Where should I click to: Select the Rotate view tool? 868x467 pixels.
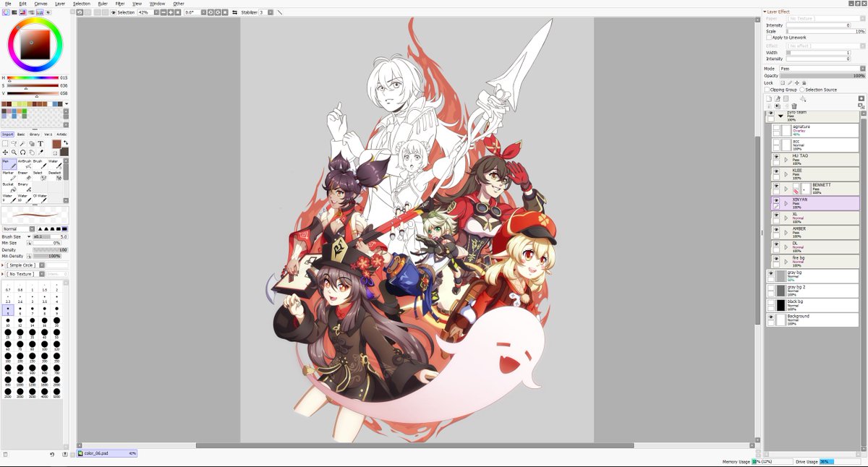(22, 153)
